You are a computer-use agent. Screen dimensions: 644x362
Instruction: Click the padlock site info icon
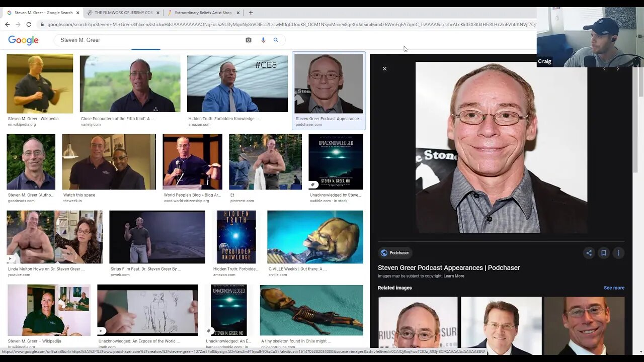(x=42, y=24)
